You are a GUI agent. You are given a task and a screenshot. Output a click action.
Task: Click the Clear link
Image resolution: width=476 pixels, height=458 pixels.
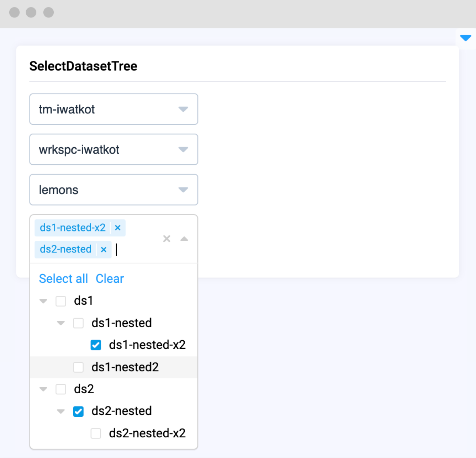(110, 279)
